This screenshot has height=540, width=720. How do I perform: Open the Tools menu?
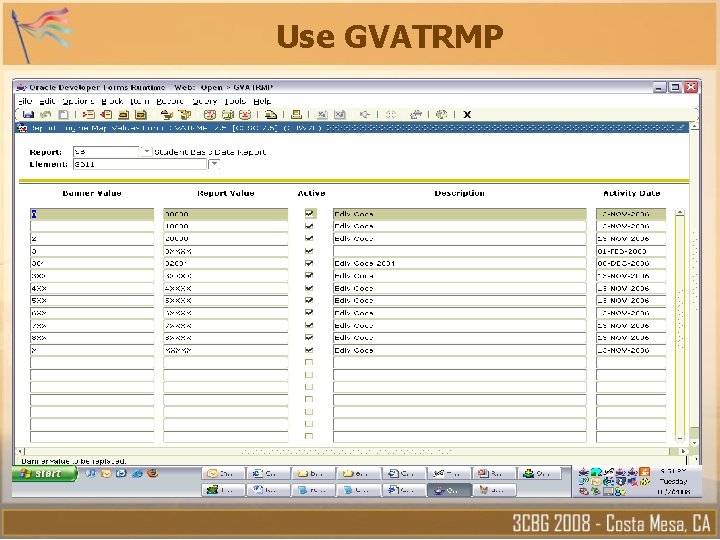[235, 101]
